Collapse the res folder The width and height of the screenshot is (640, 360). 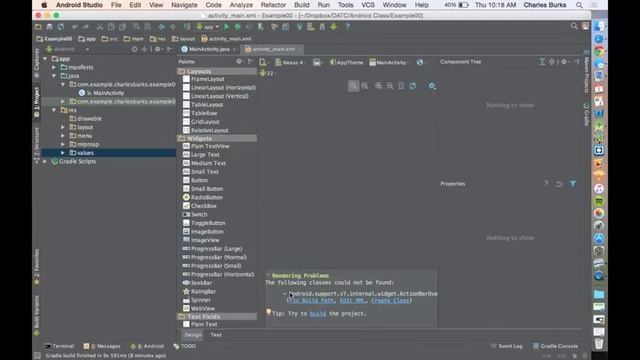(54, 110)
